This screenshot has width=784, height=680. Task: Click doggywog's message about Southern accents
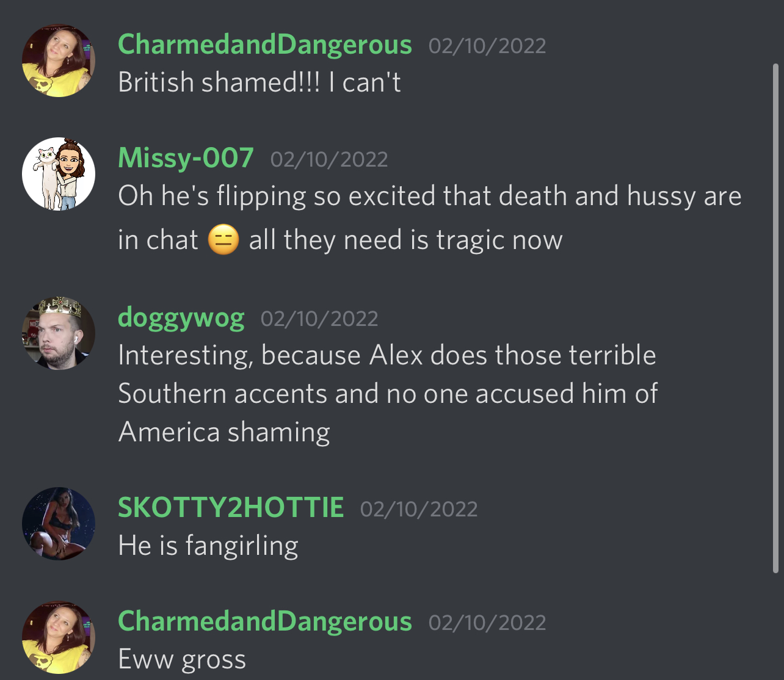click(x=388, y=394)
